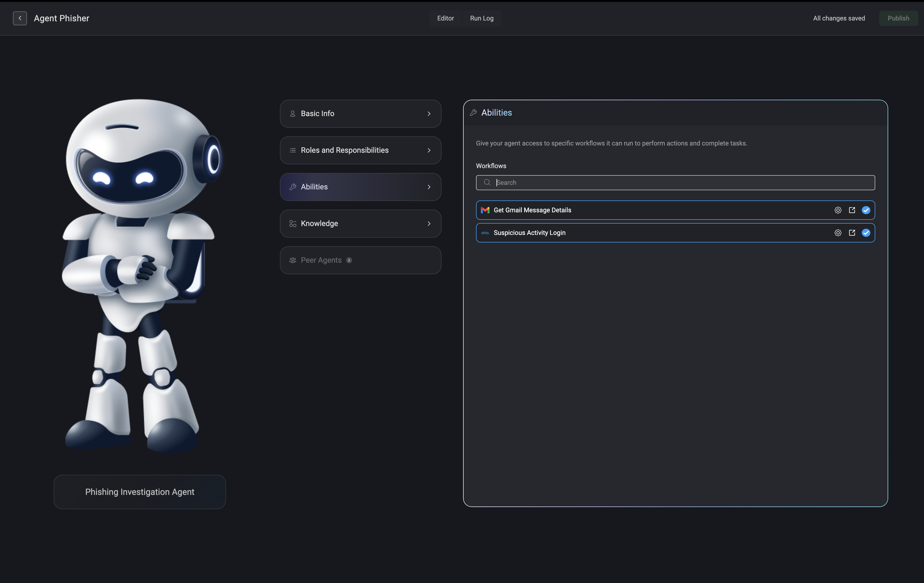
Task: Open settings for Suspicious Activity Login
Action: pos(838,232)
